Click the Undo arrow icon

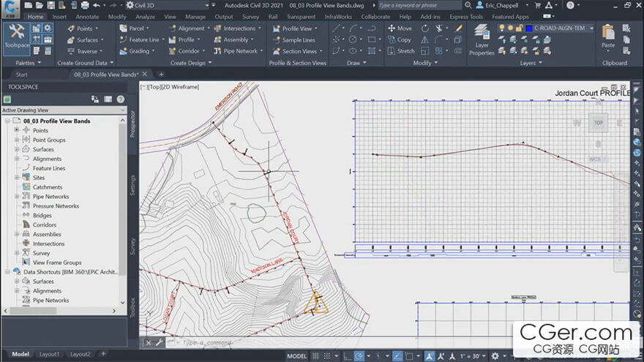tap(97, 5)
